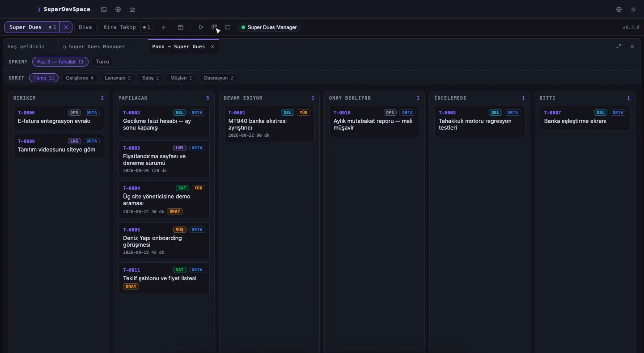Open the calendar icon in the toolbar
This screenshot has width=644, height=353.
coord(181,27)
